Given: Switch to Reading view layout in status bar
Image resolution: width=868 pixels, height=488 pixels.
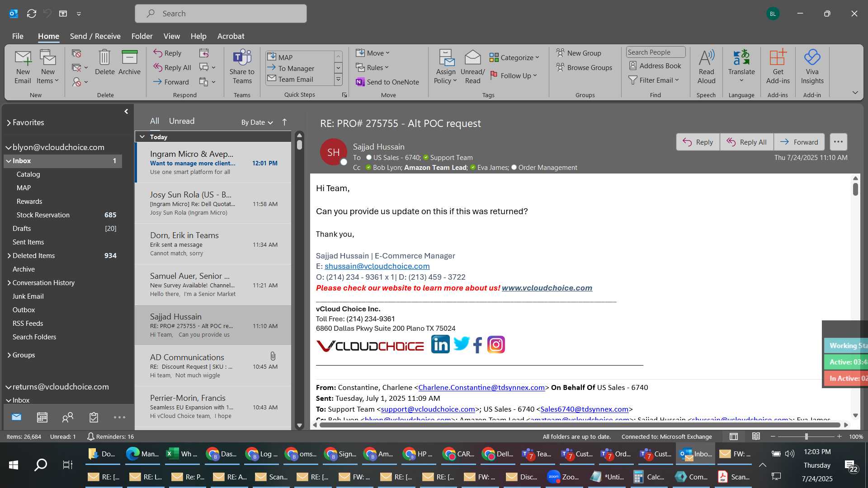Looking at the screenshot, I should point(756,436).
